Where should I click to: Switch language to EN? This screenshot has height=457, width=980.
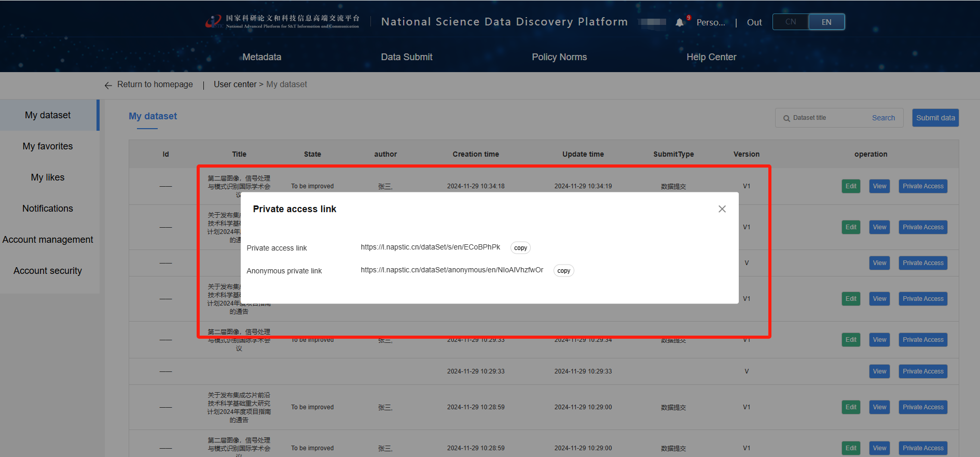(x=826, y=22)
